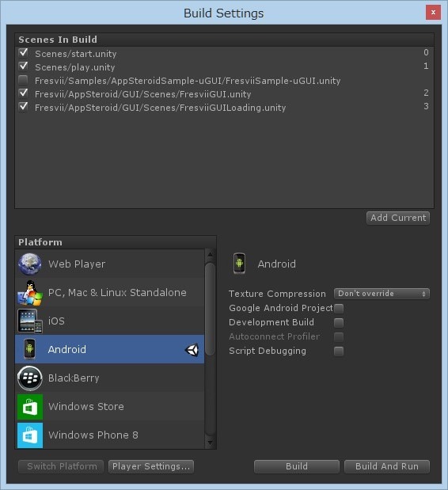The width and height of the screenshot is (448, 490).
Task: Click platform list scroll-down arrow
Action: [x=210, y=443]
